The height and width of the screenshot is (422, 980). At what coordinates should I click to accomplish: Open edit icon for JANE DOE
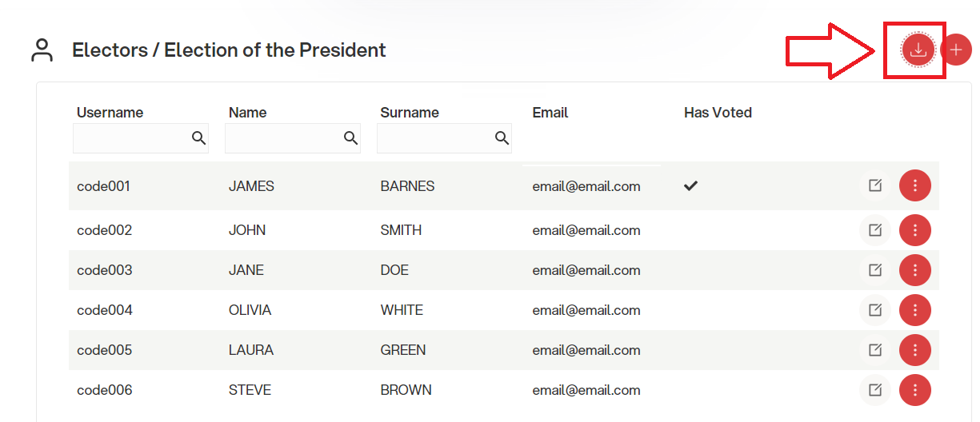[875, 270]
